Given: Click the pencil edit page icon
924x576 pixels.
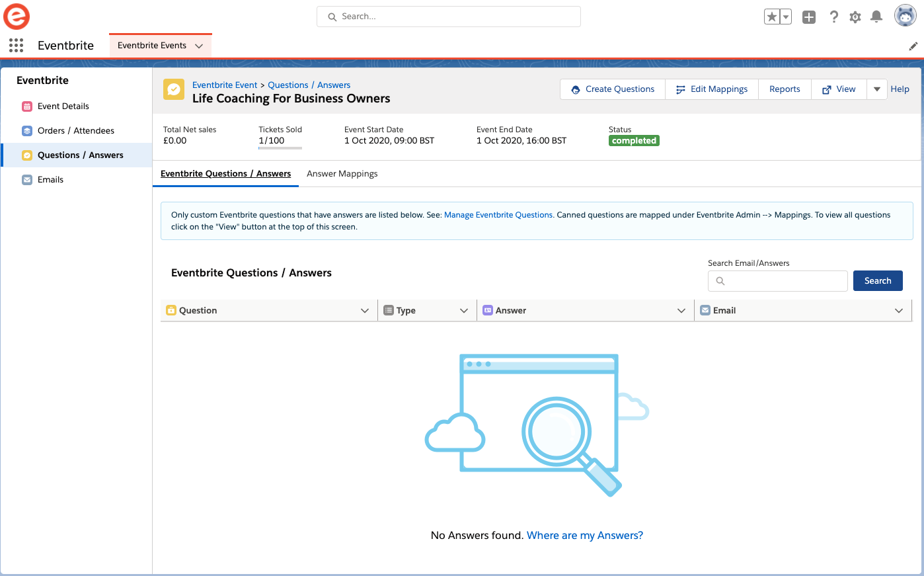Looking at the screenshot, I should pyautogui.click(x=913, y=46).
